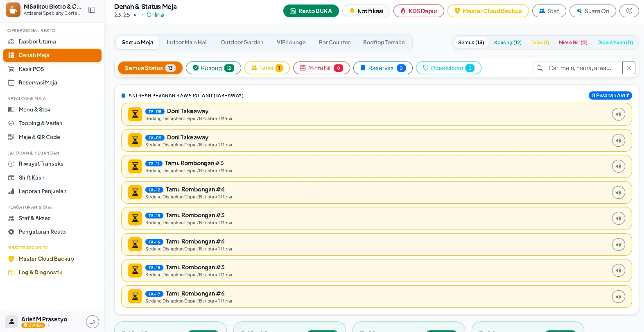Open the Notifikasi bell
This screenshot has height=332, width=644.
pos(366,11)
